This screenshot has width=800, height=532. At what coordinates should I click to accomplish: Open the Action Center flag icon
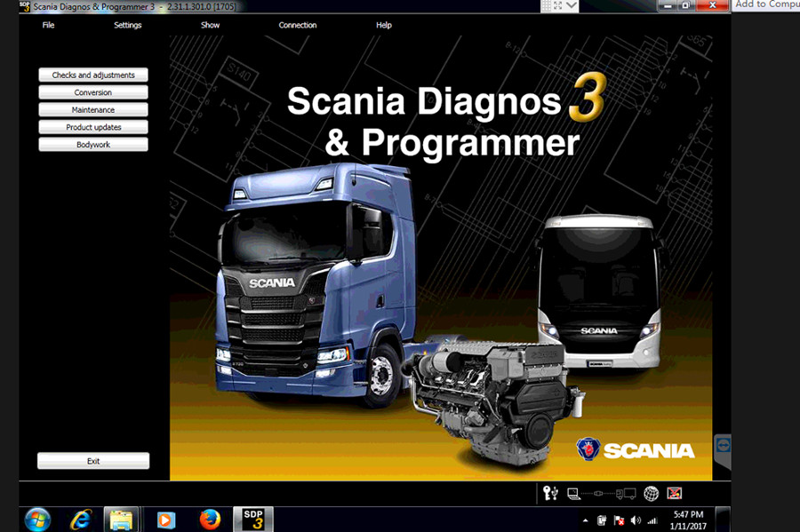click(x=619, y=520)
